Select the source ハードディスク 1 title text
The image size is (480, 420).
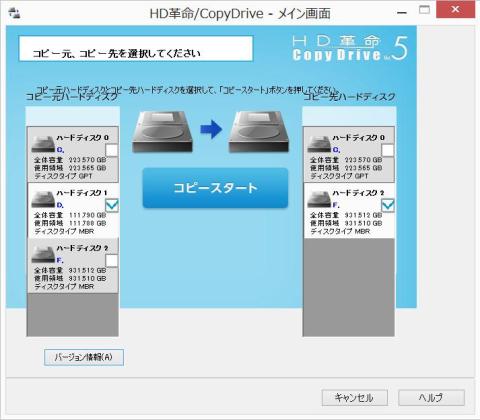click(x=82, y=193)
